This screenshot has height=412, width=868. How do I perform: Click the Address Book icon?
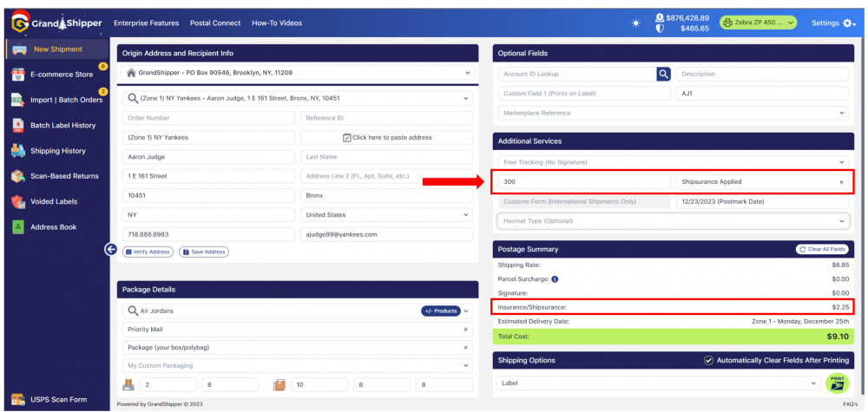[18, 226]
